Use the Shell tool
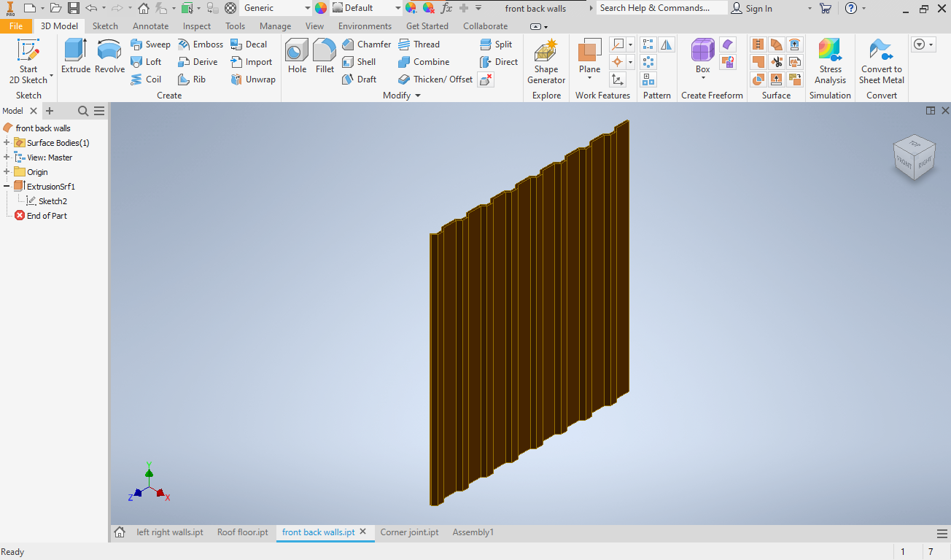Image resolution: width=951 pixels, height=560 pixels. tap(359, 62)
